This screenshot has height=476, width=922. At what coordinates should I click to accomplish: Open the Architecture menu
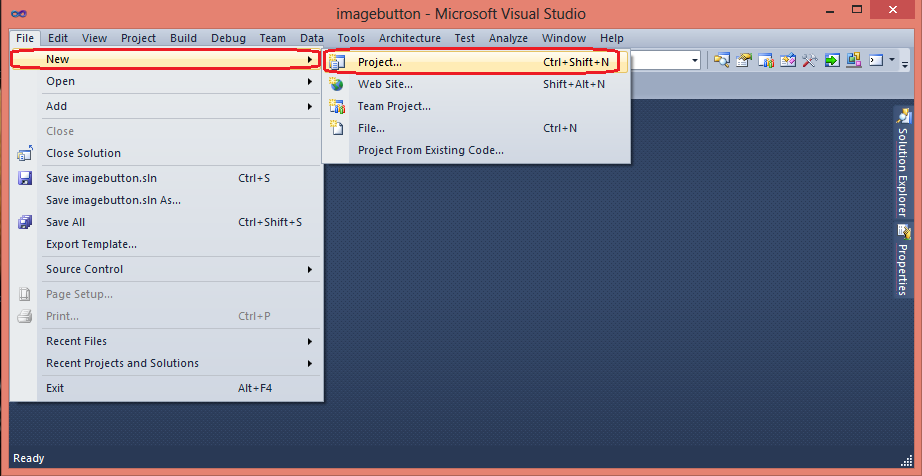point(410,38)
